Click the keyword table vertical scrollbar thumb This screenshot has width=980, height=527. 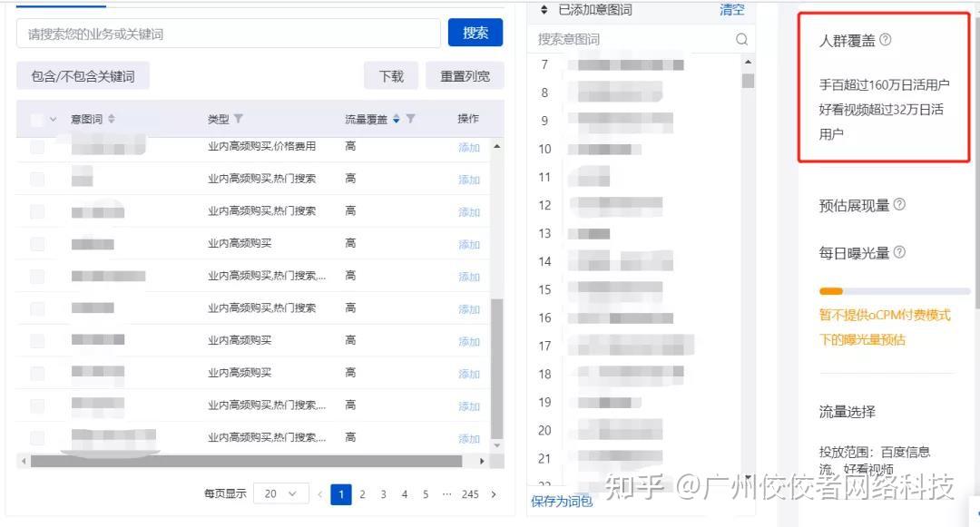pos(497,368)
